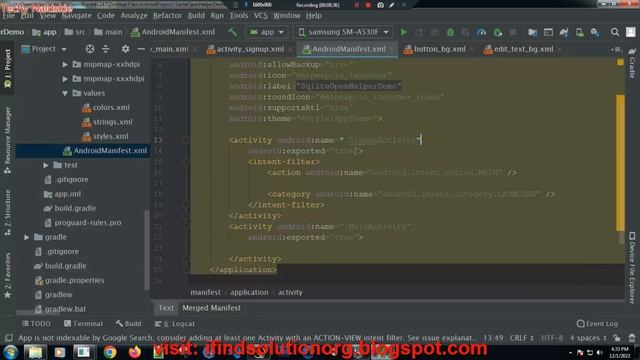Open Windows Start menu orb
The width and height of the screenshot is (640, 360).
pos(10,352)
